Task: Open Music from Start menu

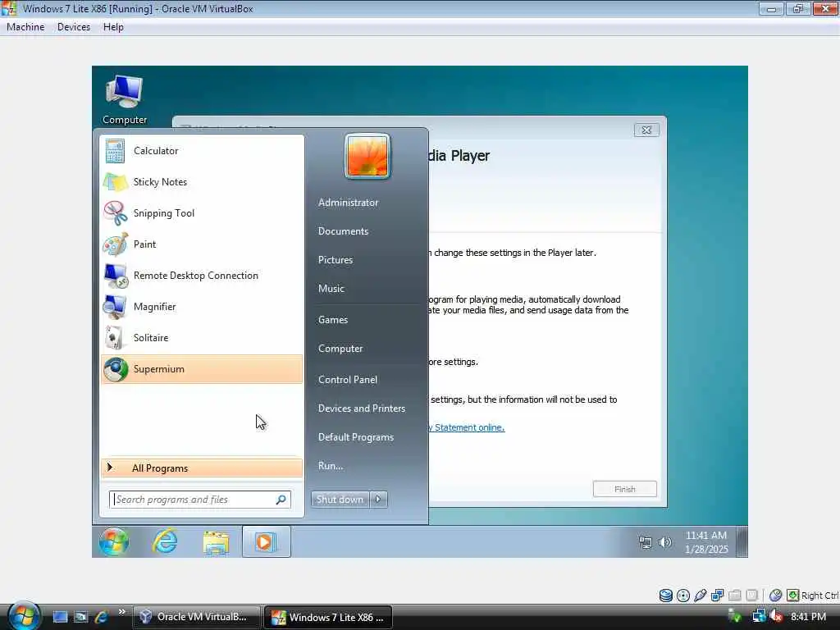Action: 331,289
